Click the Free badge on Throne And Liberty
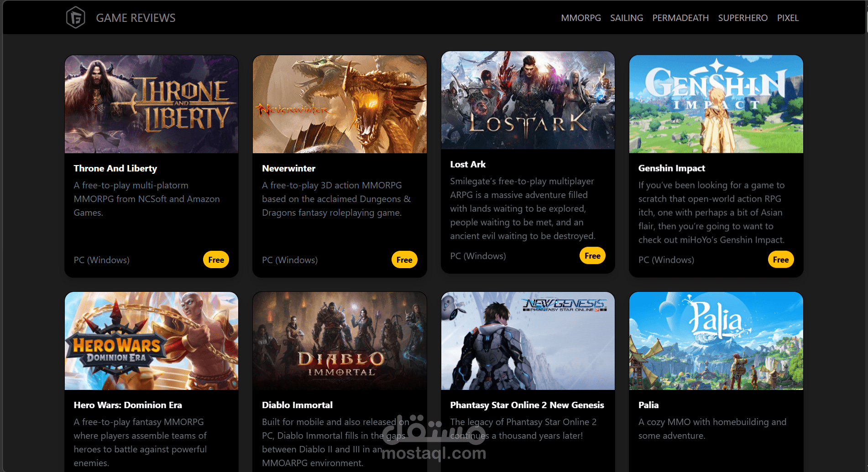 coord(216,259)
